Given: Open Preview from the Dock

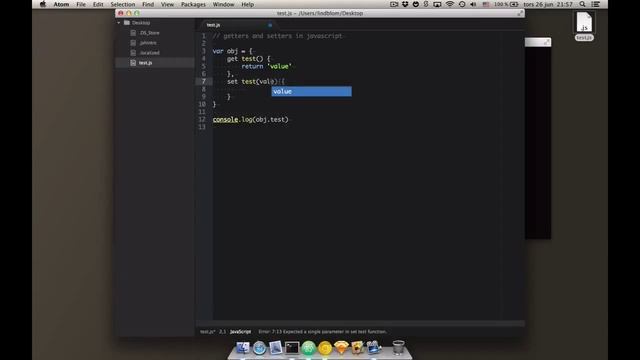Looking at the screenshot, I should [x=276, y=348].
